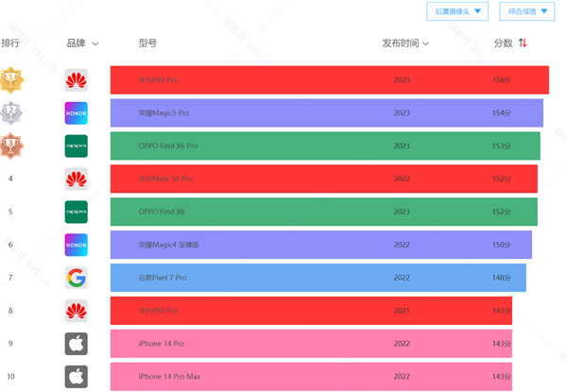Click the 2023 year for 华为P60 Pro
This screenshot has height=392, width=567.
pos(402,80)
